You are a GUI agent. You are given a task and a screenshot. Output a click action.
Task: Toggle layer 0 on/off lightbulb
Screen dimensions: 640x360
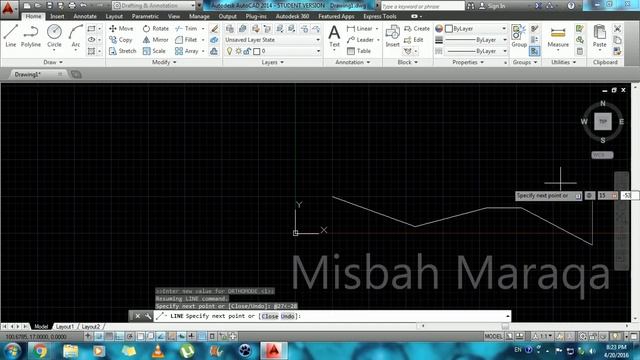(229, 51)
